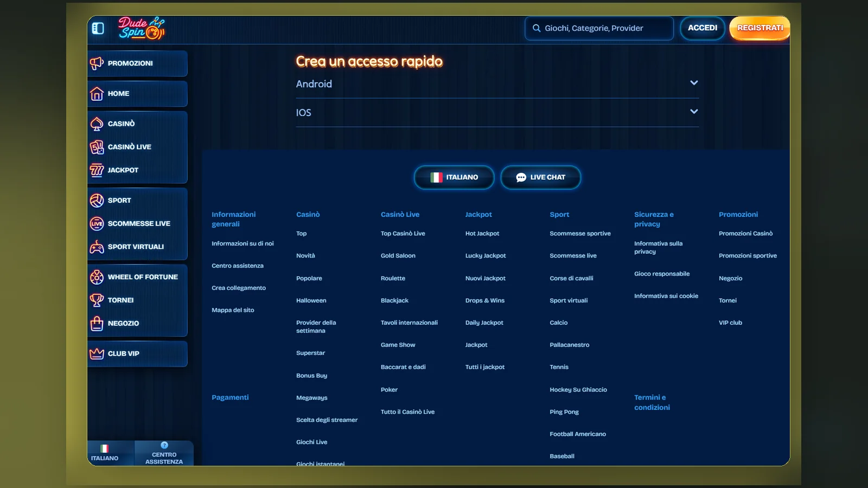Open the Informazioni su di noi link
The image size is (868, 488).
click(x=242, y=243)
